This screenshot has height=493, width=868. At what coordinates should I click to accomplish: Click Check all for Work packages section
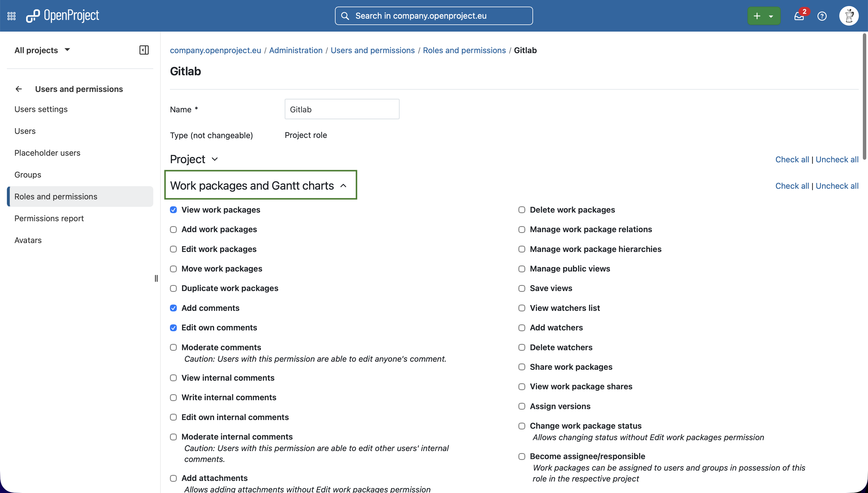coord(792,186)
